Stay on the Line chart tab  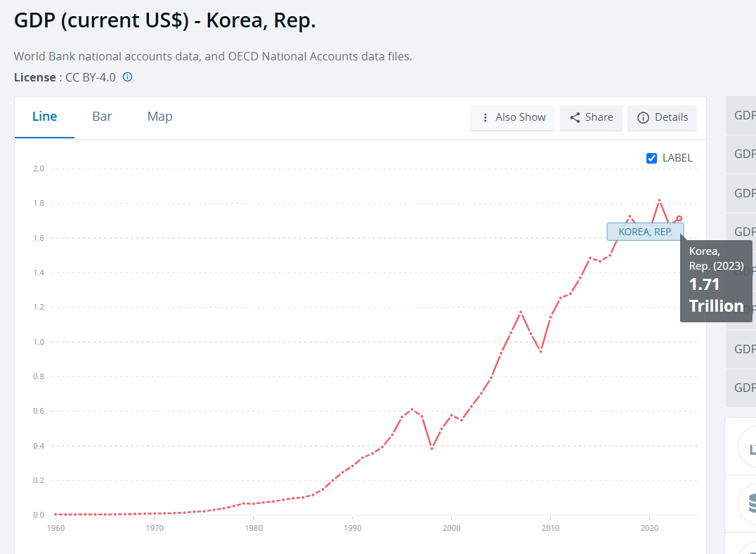click(x=45, y=117)
